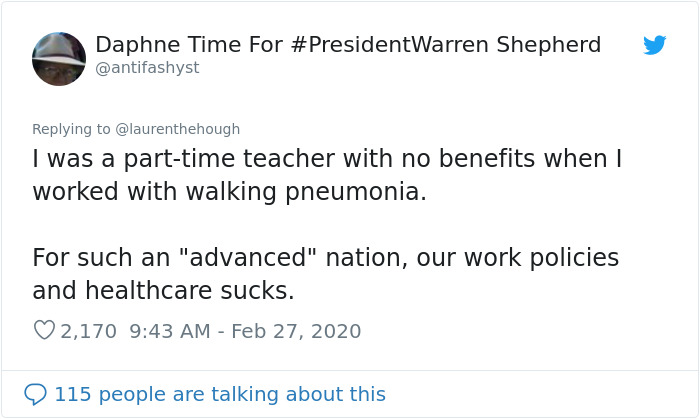
Task: Like the tweet with the heart icon
Action: [x=44, y=330]
